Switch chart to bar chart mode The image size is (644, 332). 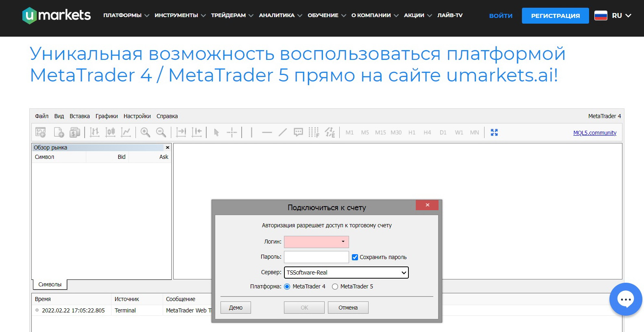pyautogui.click(x=94, y=132)
